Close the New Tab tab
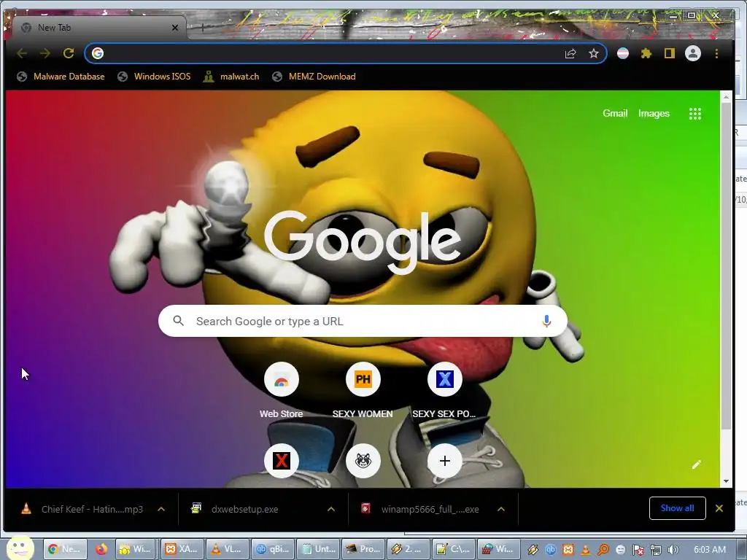747x560 pixels. pos(175,28)
